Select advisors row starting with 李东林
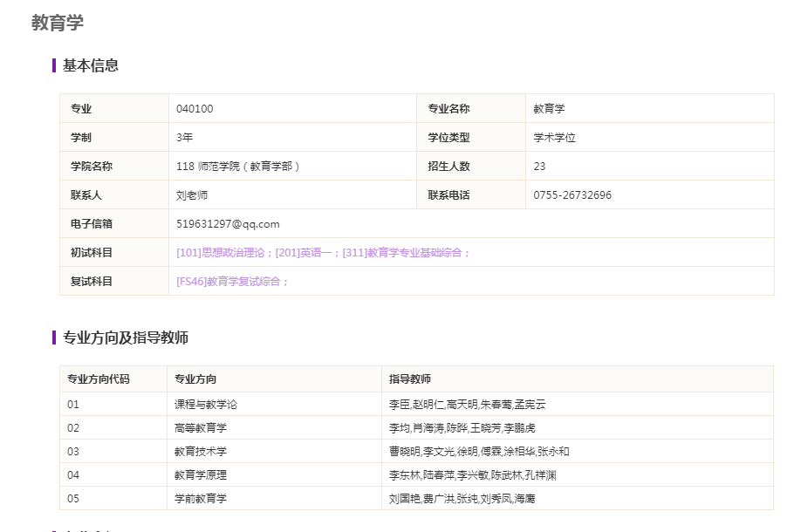The width and height of the screenshot is (801, 532). [473, 474]
